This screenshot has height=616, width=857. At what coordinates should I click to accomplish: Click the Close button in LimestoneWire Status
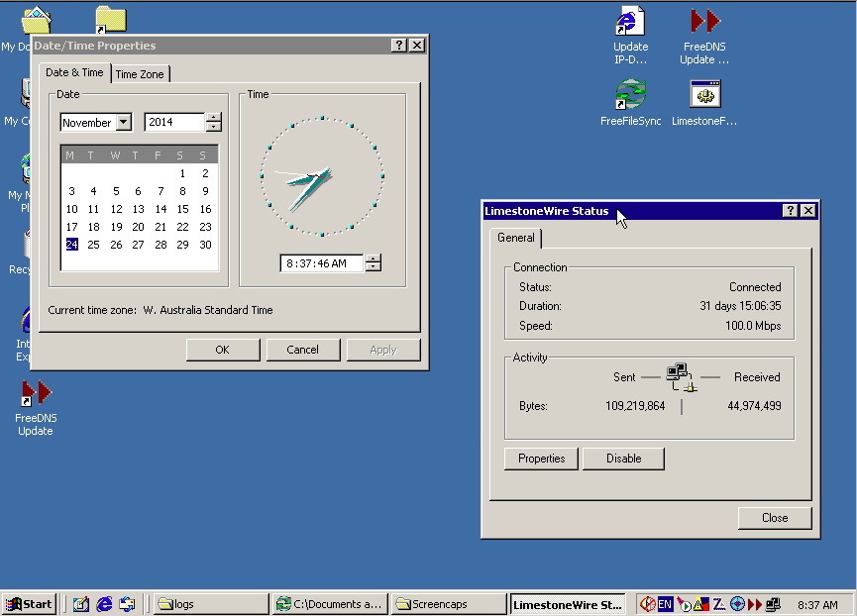point(775,518)
